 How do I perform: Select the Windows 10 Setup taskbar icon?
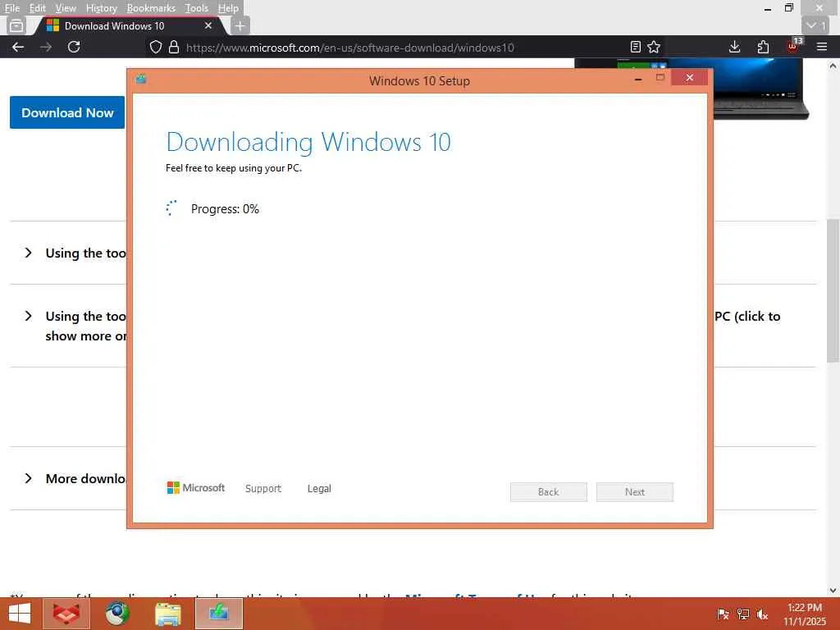218,614
